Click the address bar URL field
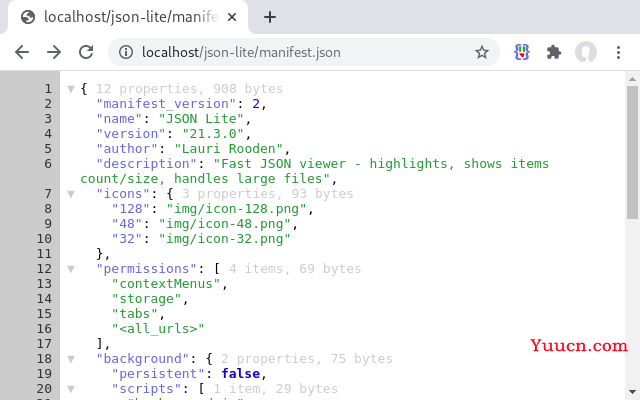 coord(304,52)
